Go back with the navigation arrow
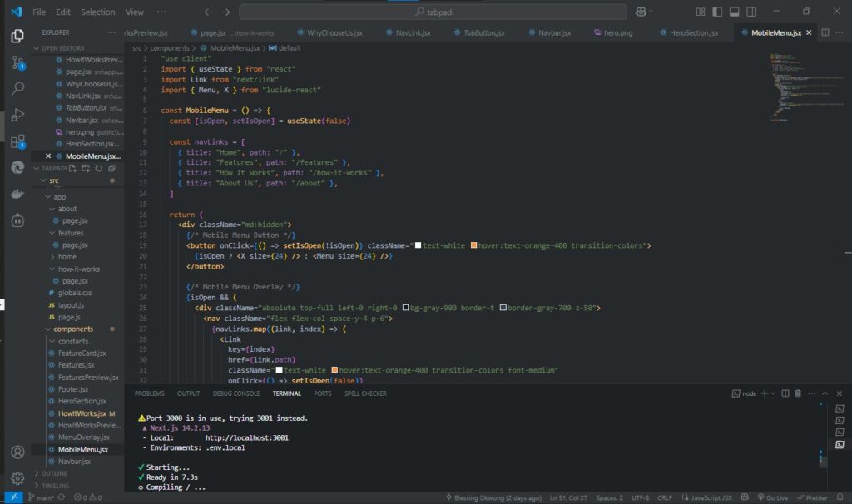Screen dimensions: 852x504 point(208,12)
